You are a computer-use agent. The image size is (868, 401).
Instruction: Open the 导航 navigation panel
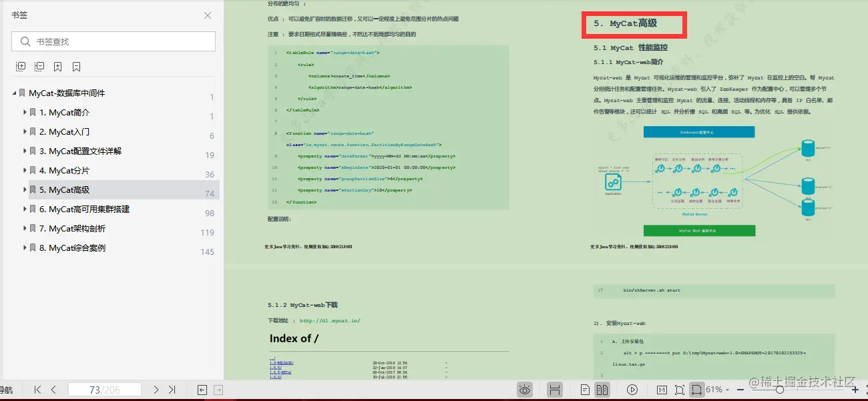click(x=5, y=390)
